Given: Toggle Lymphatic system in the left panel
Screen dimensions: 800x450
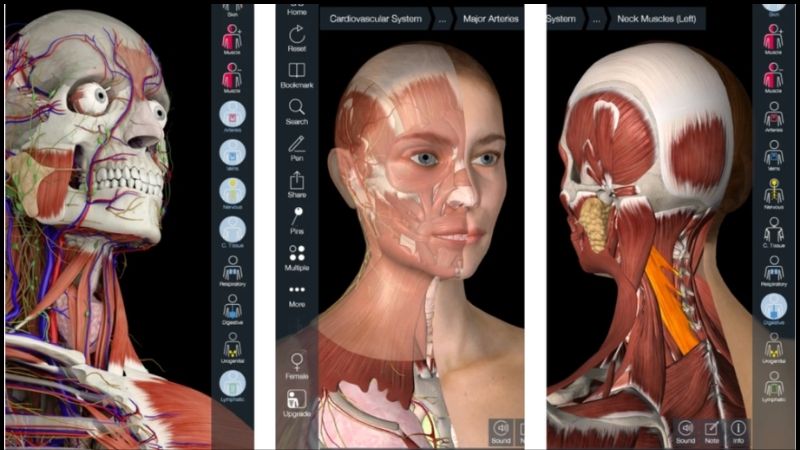Looking at the screenshot, I should point(232,386).
